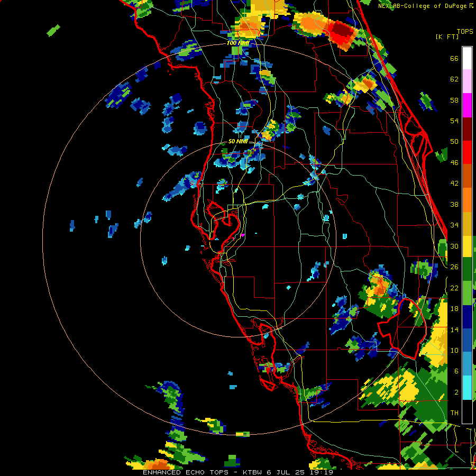Pick the bright red scale swatch

pos(467,153)
